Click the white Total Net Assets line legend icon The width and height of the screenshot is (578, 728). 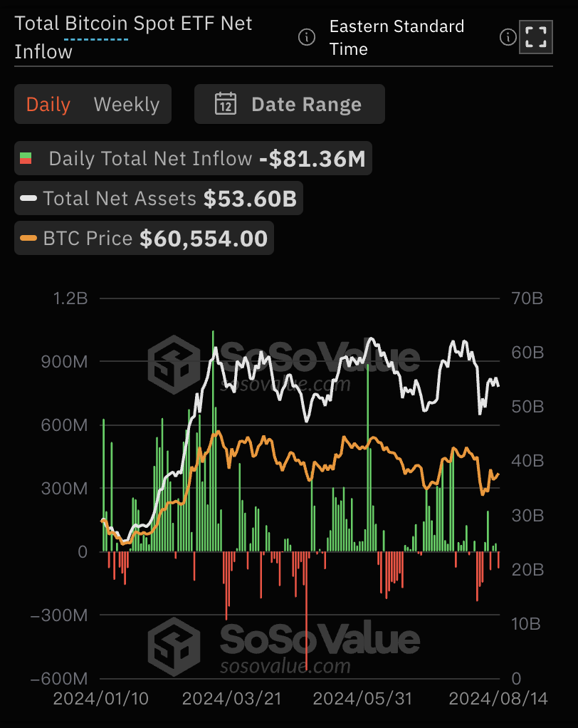click(29, 198)
